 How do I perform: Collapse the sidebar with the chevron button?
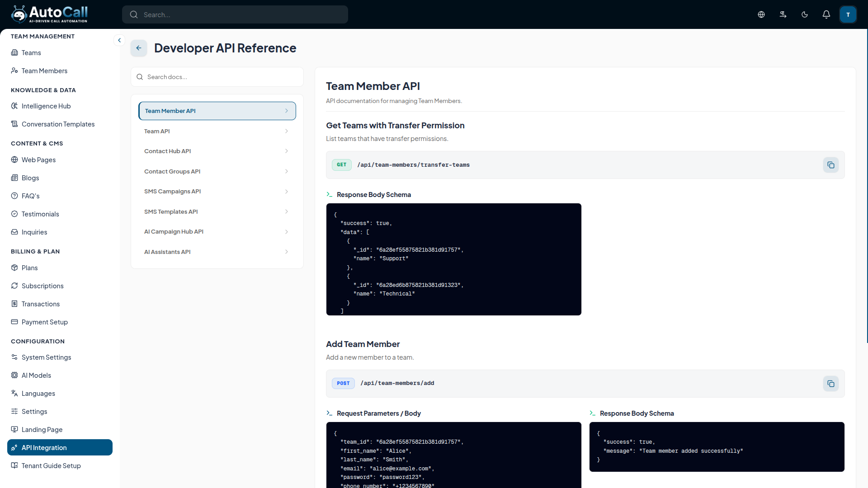coord(119,40)
